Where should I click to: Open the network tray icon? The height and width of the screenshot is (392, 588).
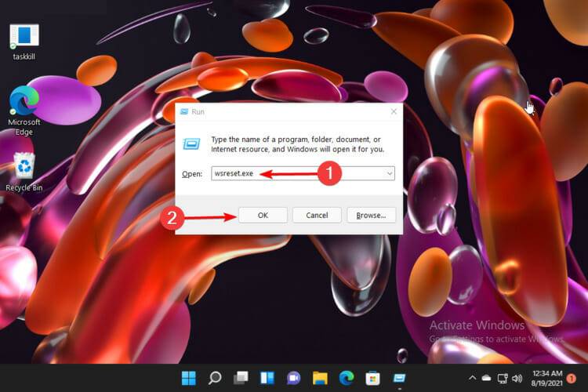coord(502,378)
